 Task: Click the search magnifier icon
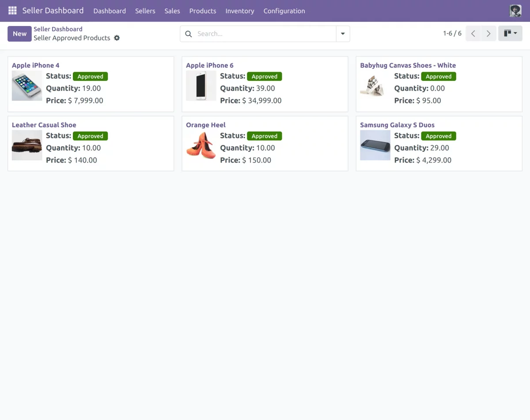188,34
